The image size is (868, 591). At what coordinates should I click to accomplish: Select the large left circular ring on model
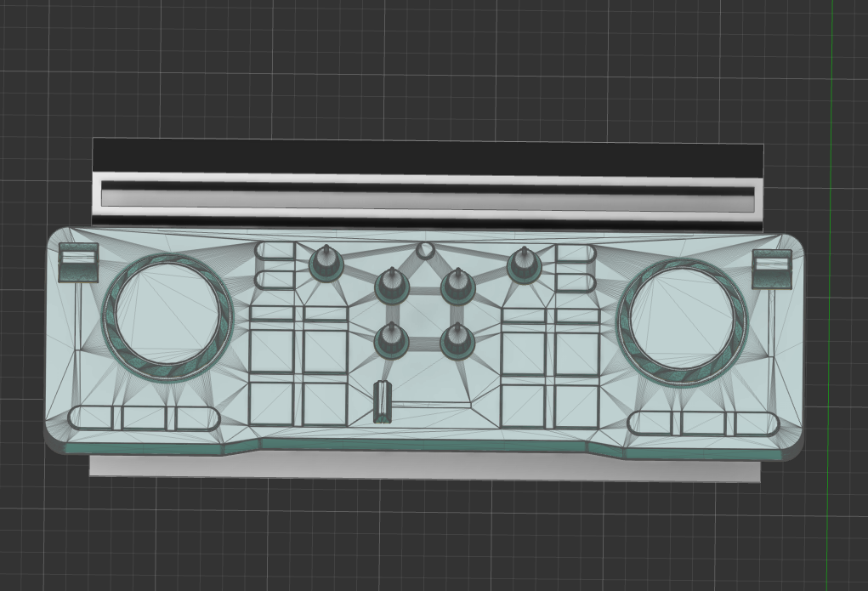168,319
